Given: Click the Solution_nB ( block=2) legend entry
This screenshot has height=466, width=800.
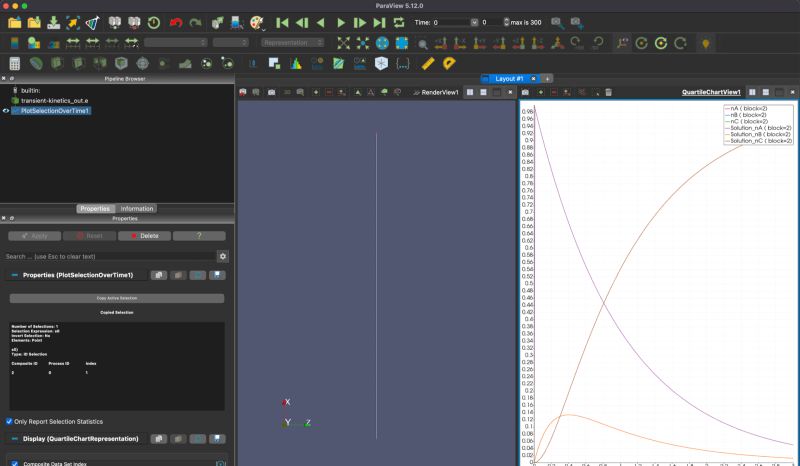Looking at the screenshot, I should (760, 134).
